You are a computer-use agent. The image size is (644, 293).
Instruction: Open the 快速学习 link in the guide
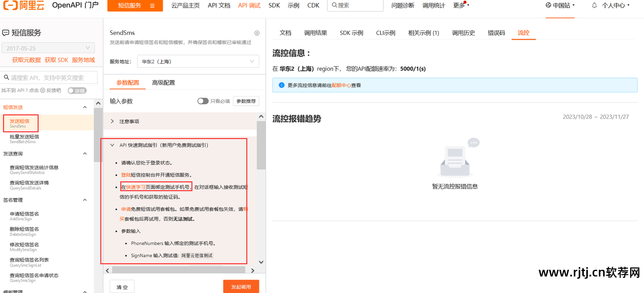(136, 187)
